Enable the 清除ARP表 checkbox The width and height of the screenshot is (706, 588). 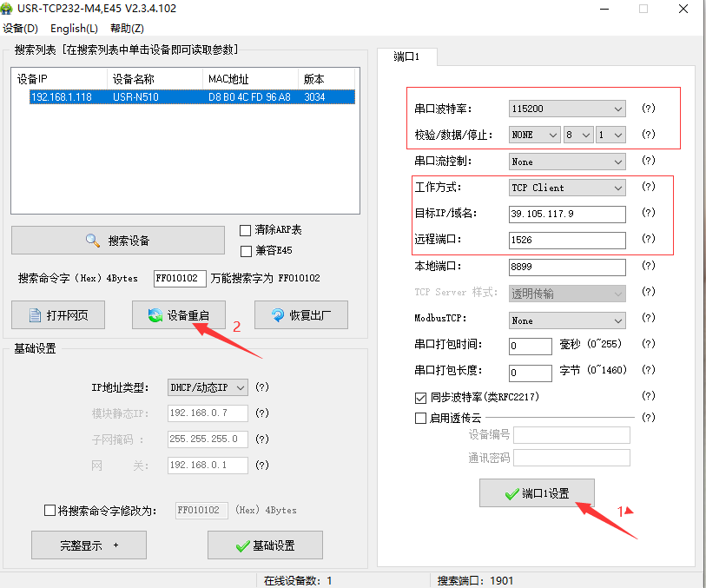[x=245, y=230]
